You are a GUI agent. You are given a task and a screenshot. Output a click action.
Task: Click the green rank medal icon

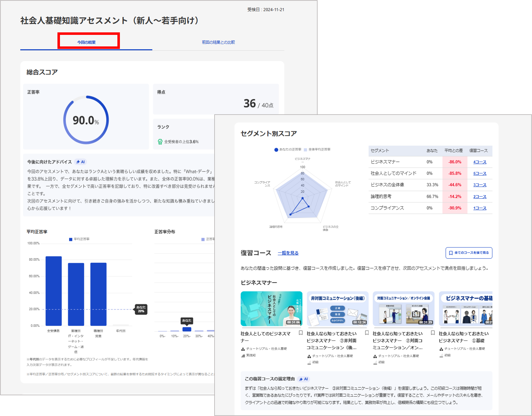[160, 142]
